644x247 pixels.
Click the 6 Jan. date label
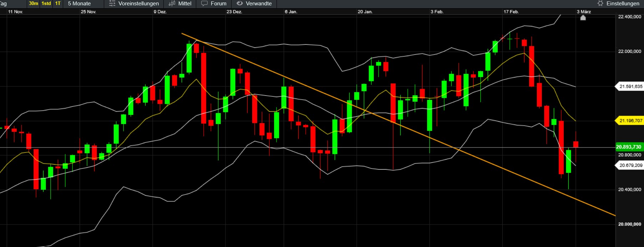pos(291,12)
